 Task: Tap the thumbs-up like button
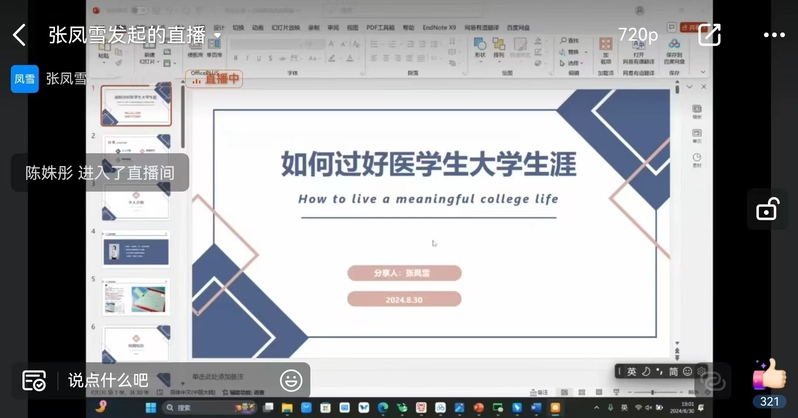(769, 376)
